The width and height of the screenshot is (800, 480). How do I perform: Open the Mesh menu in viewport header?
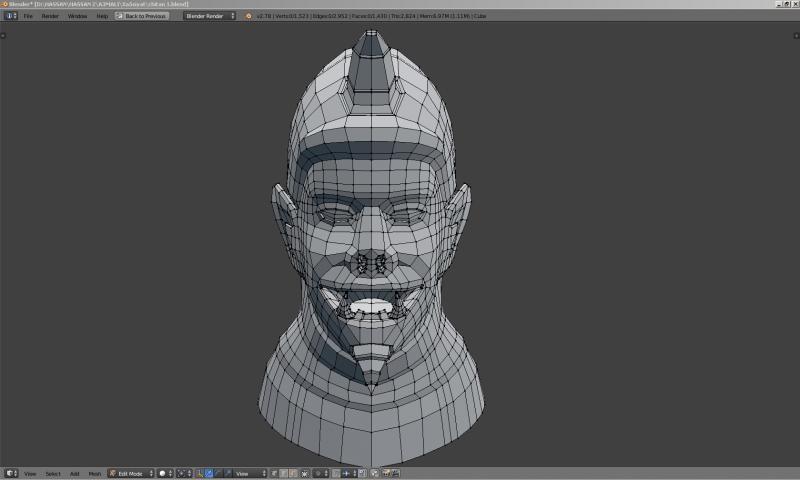pos(94,473)
